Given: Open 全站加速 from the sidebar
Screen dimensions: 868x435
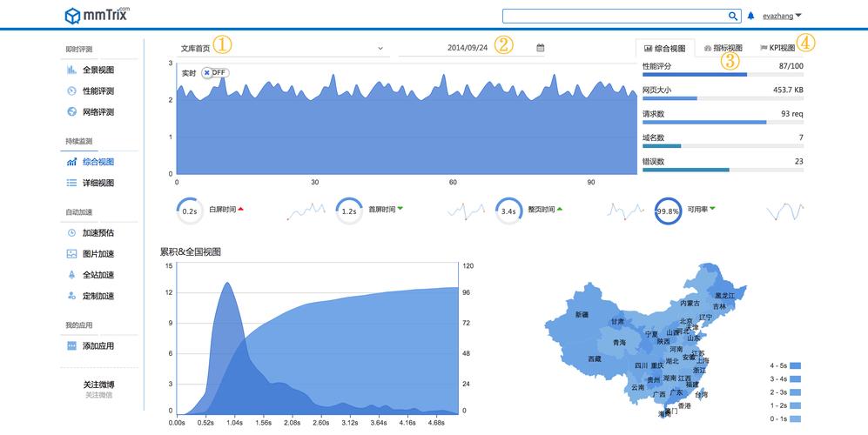Looking at the screenshot, I should coord(98,275).
